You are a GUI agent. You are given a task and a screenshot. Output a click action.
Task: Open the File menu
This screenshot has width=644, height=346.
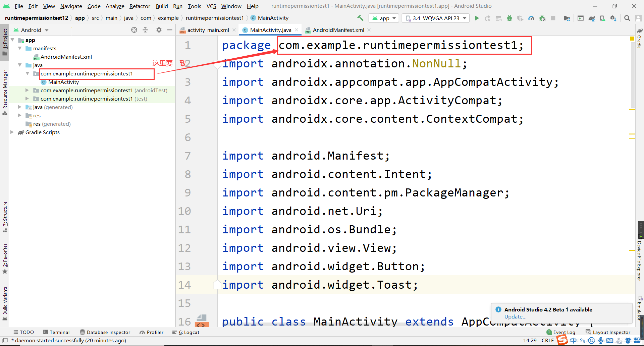(x=19, y=6)
